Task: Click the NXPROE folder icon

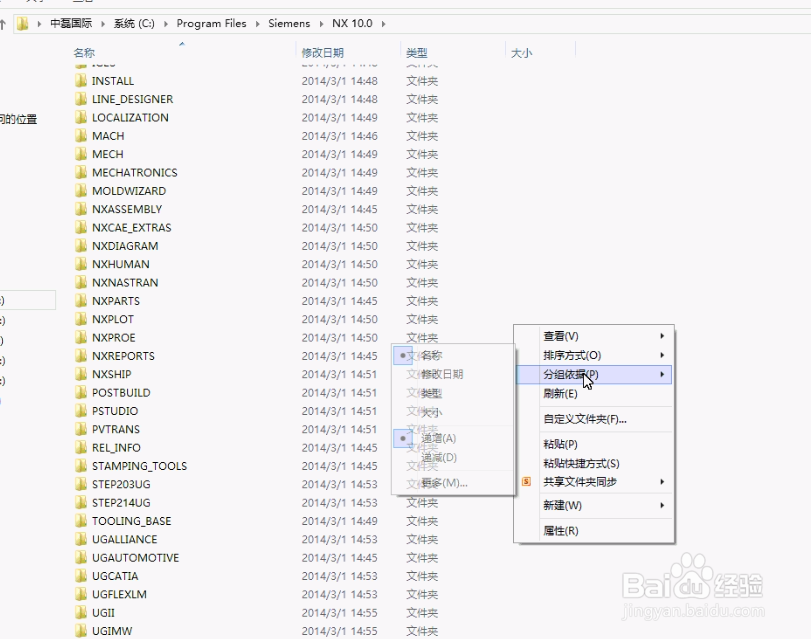Action: pos(81,337)
